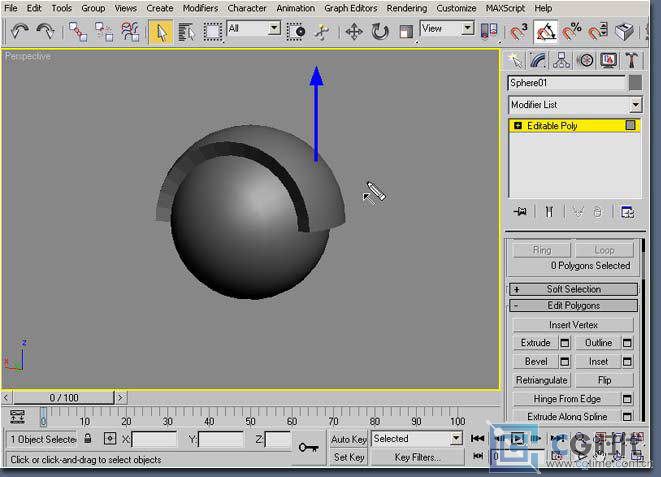Screen dimensions: 661x477
Task: Open the Rendering menu
Action: (x=406, y=8)
